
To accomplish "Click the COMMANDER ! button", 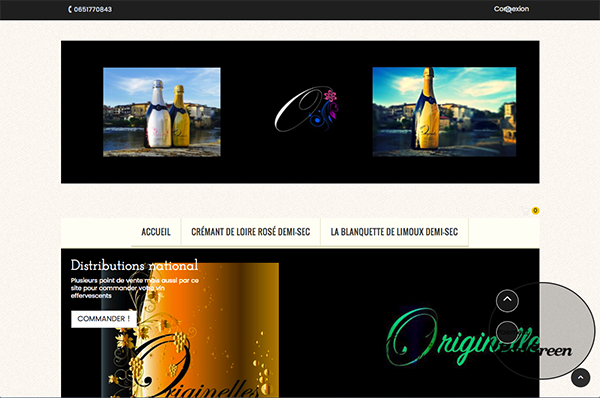I will coord(103,319).
